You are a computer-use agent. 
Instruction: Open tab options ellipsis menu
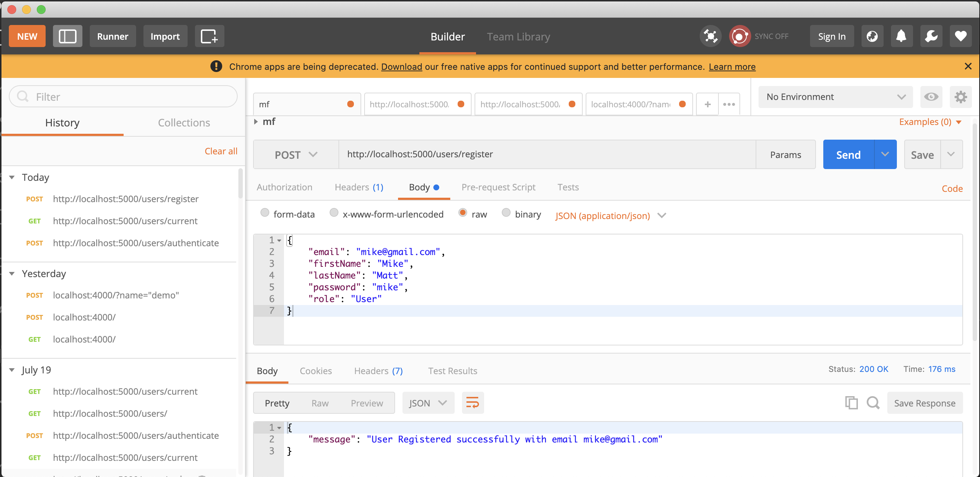coord(729,104)
